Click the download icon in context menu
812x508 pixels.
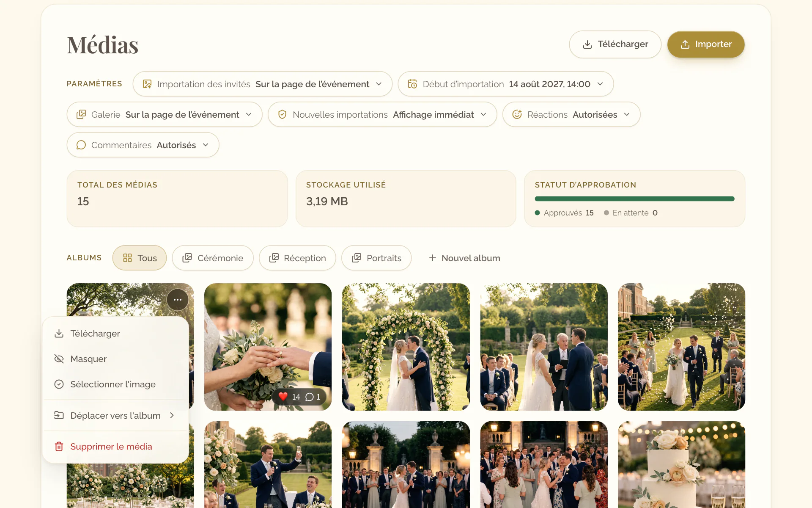point(59,333)
